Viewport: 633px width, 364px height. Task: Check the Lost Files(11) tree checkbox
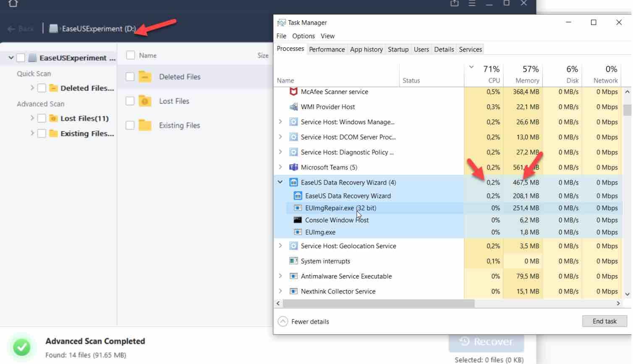coord(42,118)
